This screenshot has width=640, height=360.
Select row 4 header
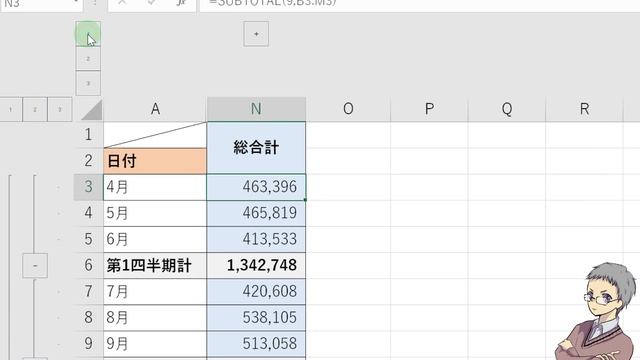tap(89, 213)
